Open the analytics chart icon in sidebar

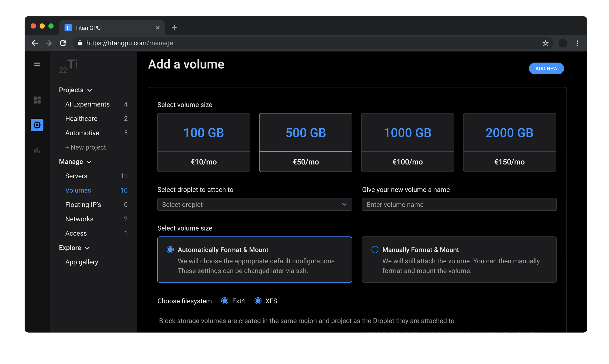click(x=37, y=150)
